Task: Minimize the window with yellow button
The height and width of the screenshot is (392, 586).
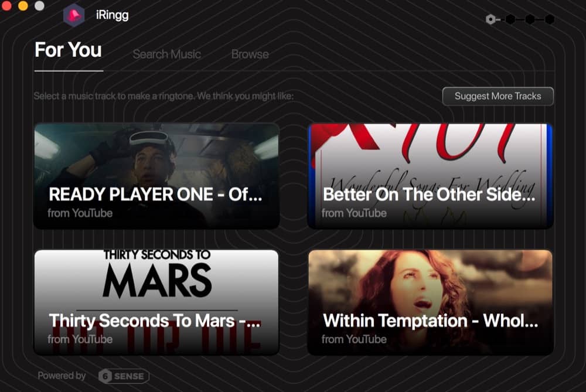Action: point(23,6)
